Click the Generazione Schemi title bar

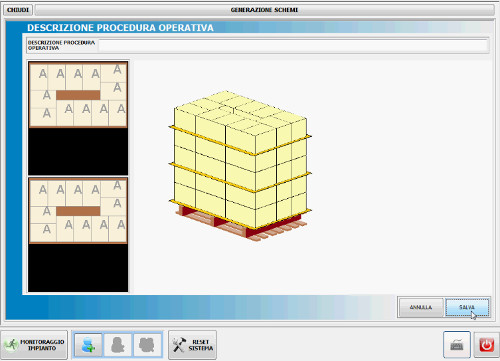[265, 10]
